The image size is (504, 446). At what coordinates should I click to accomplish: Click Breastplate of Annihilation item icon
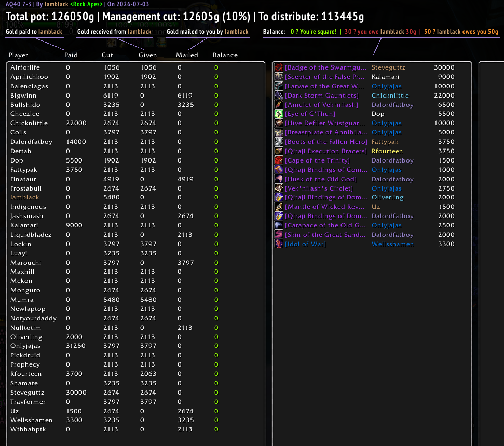[x=279, y=132]
